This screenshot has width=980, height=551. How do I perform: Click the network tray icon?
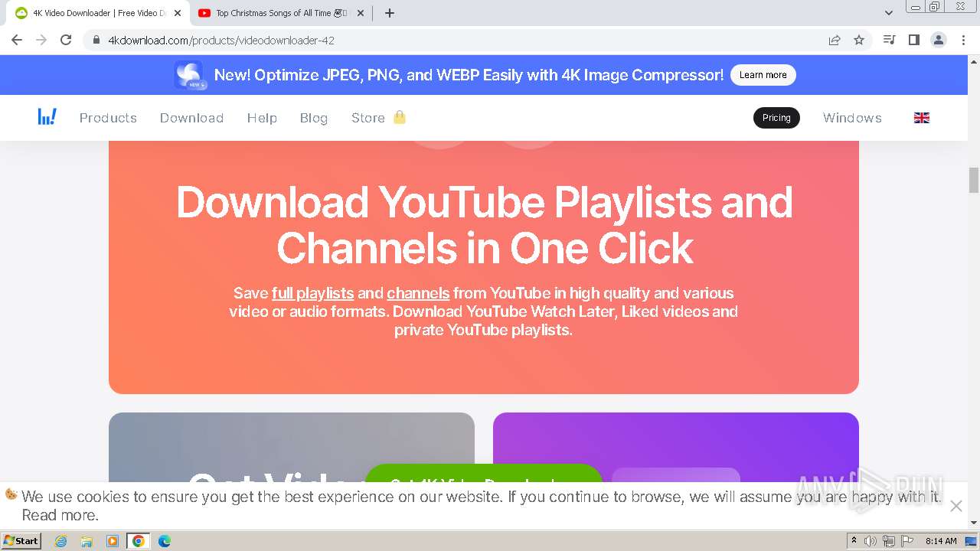(889, 541)
